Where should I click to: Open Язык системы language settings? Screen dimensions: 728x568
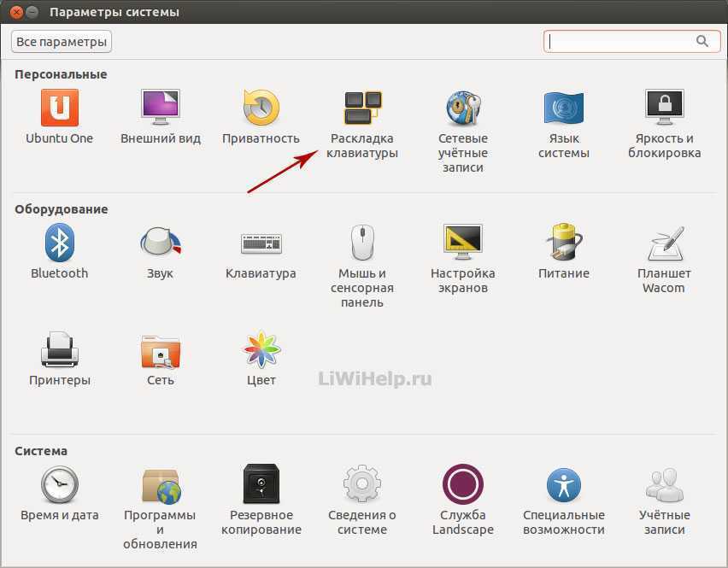click(563, 109)
